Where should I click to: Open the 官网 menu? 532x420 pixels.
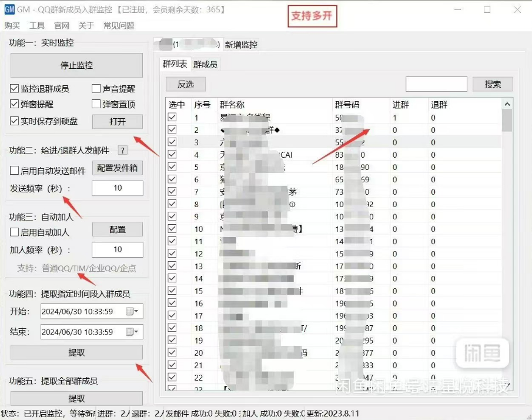pos(61,25)
